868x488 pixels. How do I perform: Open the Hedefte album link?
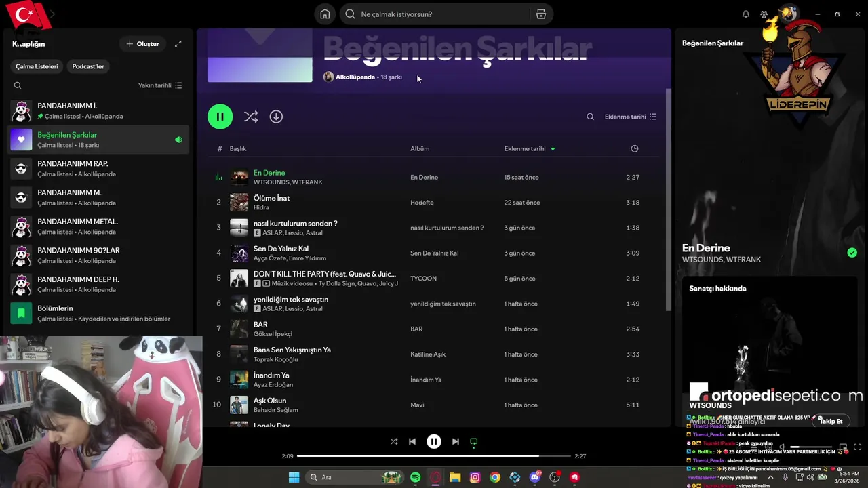click(422, 203)
